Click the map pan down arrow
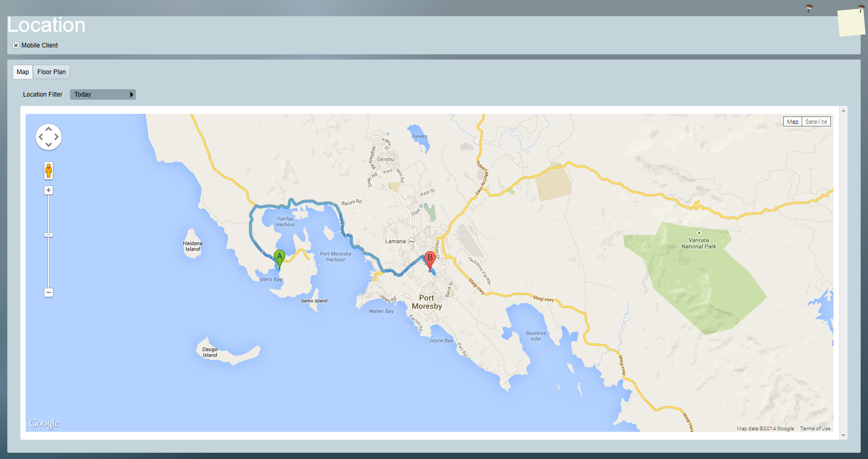 tap(49, 145)
